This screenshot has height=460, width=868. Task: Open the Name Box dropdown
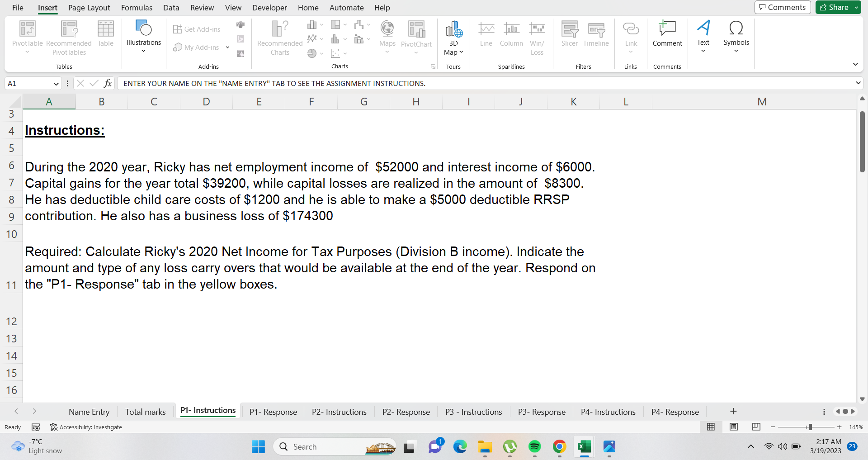(x=56, y=83)
